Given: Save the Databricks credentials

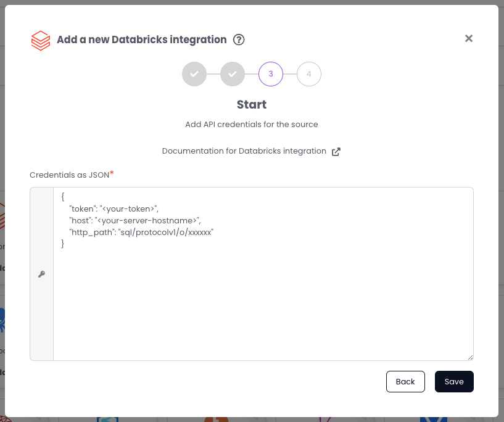Looking at the screenshot, I should tap(453, 382).
